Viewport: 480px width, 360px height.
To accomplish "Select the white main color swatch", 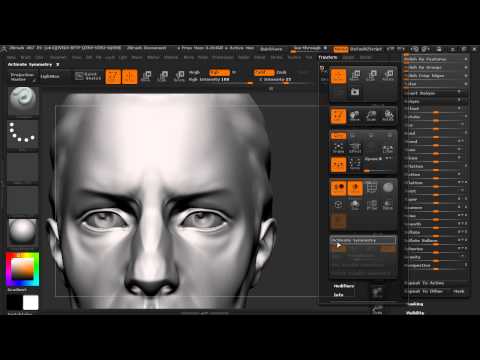I will [x=31, y=303].
